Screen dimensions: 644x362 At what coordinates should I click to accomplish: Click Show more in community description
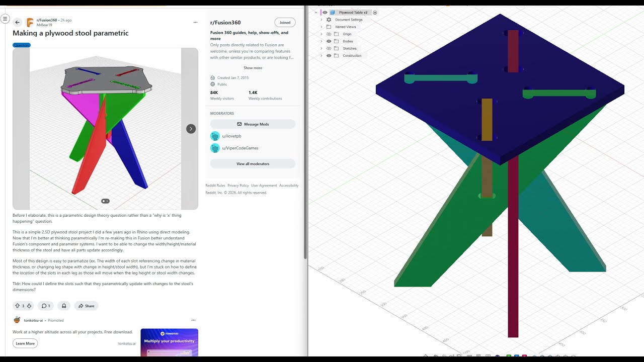coord(253,68)
